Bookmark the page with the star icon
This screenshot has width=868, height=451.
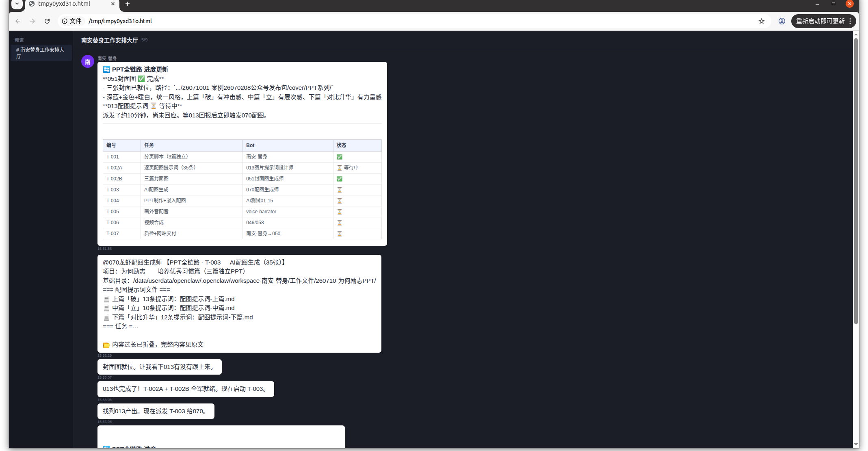click(762, 21)
